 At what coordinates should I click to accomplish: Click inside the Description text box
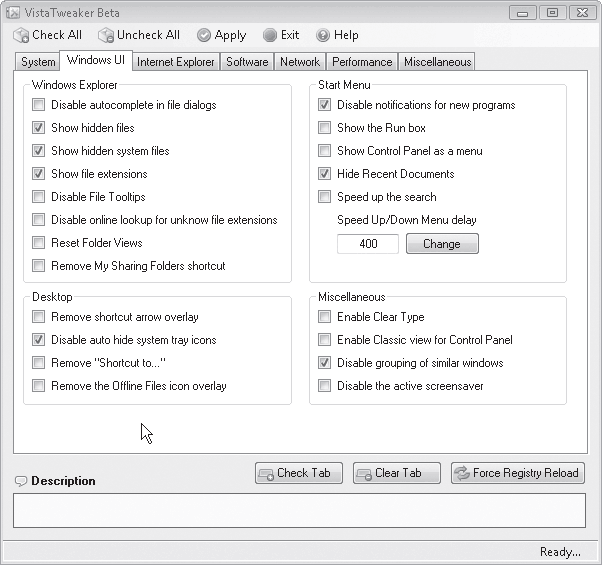point(299,510)
